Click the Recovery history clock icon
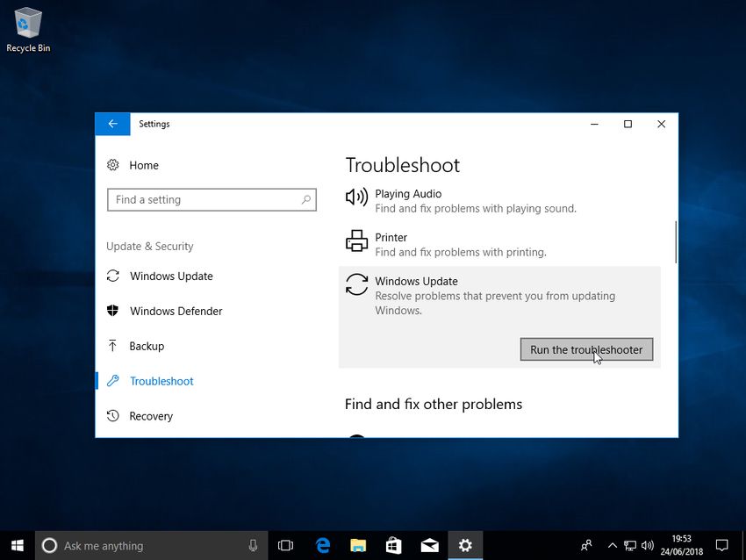Viewport: 746px width, 560px height. click(112, 416)
